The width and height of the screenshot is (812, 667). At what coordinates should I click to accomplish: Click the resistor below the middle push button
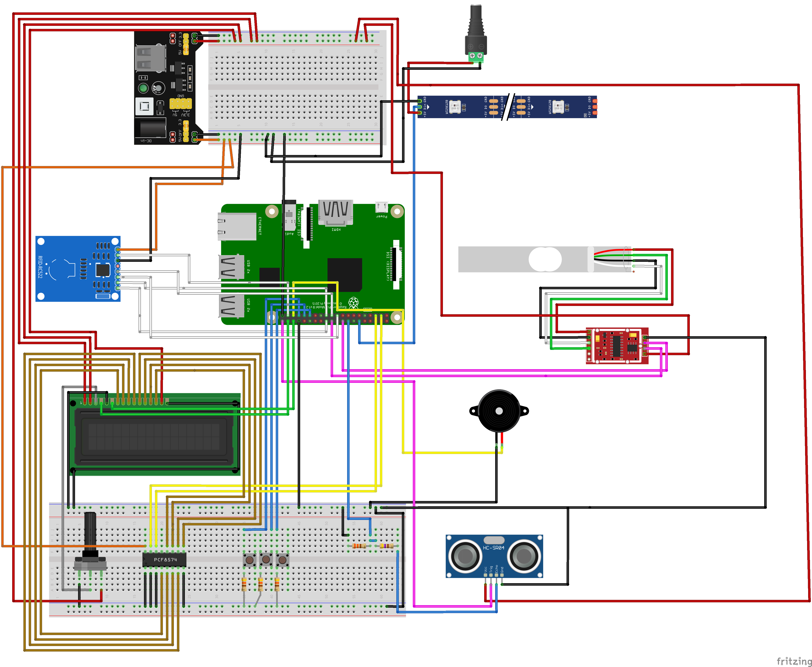[261, 585]
